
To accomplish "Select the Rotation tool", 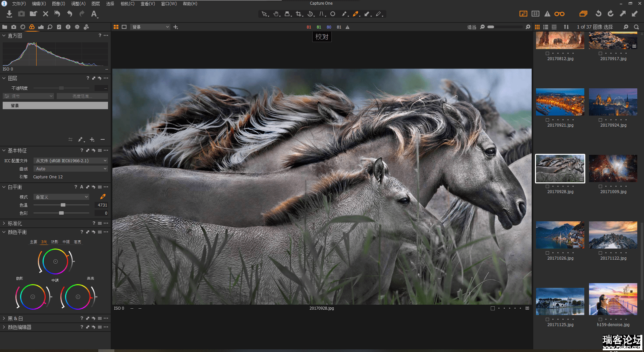I will 311,14.
